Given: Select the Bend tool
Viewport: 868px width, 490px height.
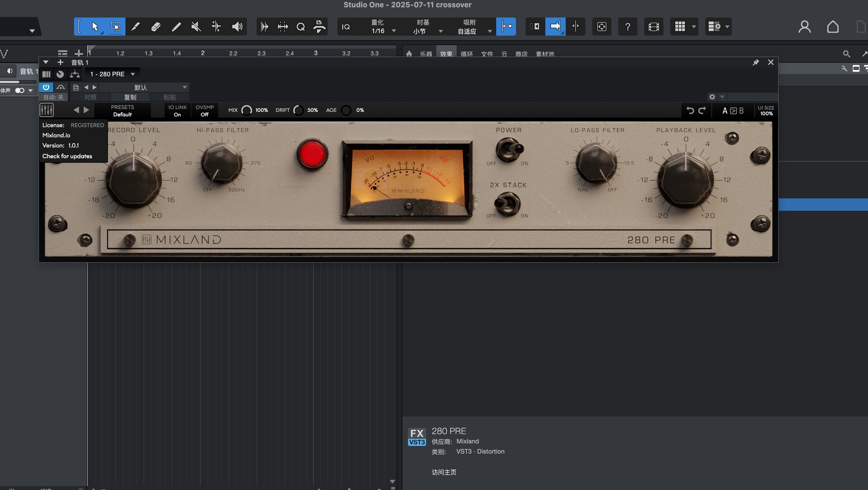Looking at the screenshot, I should coord(216,27).
